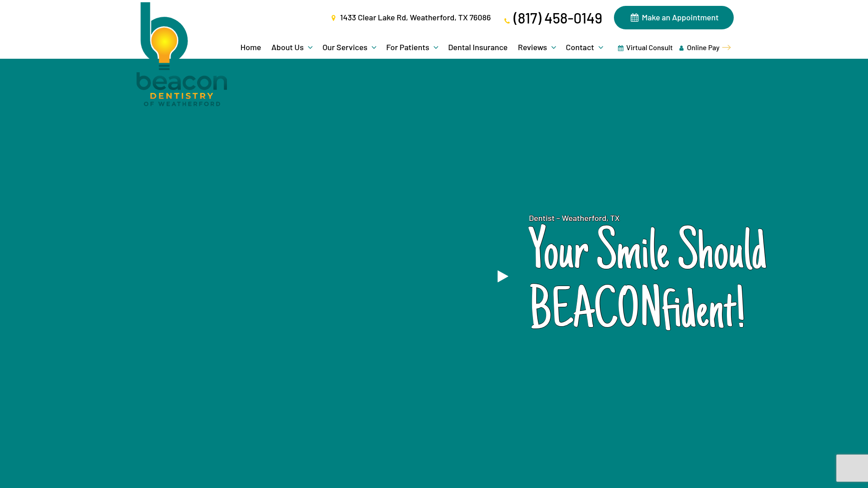868x488 pixels.
Task: Click the arrow icon after Online Pay
Action: coord(726,47)
